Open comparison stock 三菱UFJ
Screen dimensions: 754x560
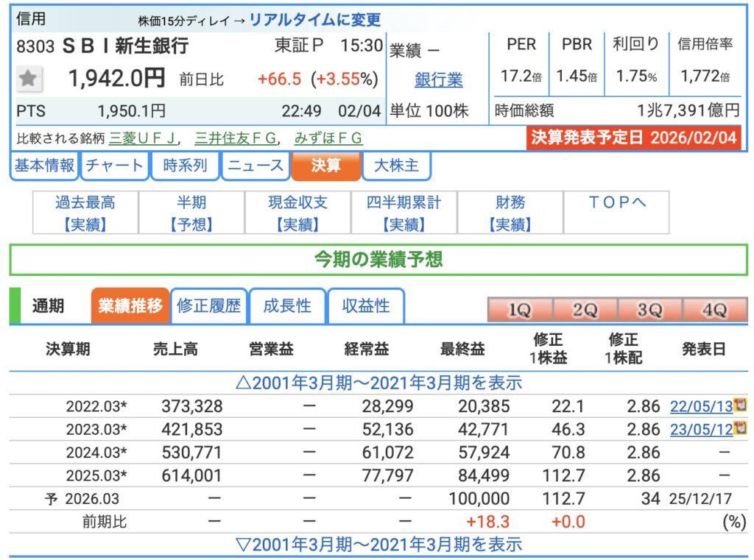(144, 138)
